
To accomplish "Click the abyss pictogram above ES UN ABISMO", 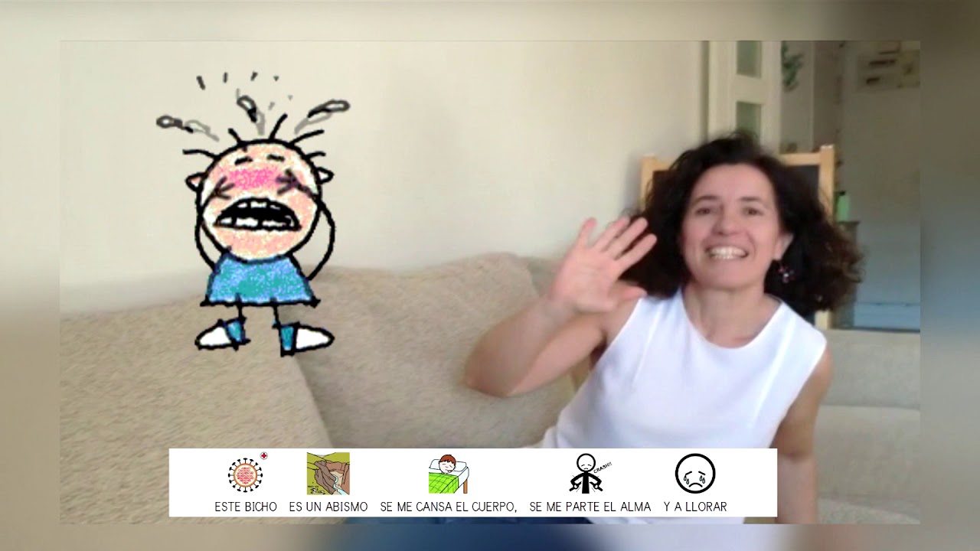I will coord(328,473).
